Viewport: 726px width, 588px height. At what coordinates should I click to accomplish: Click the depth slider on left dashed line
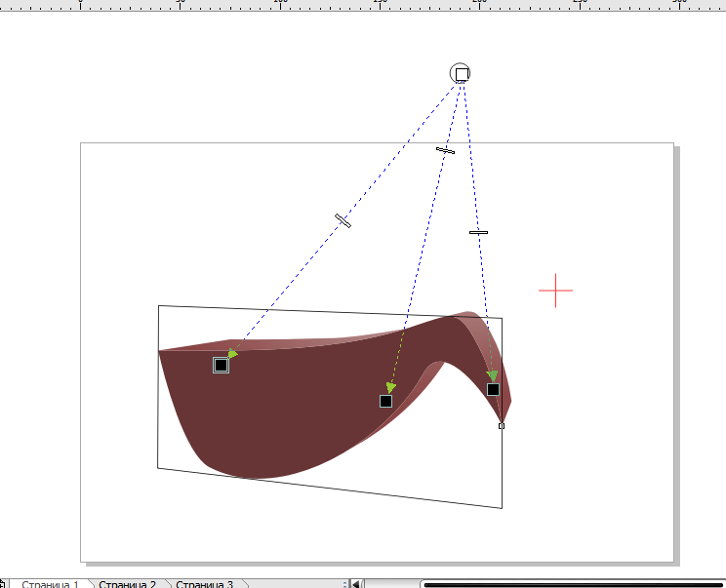(343, 220)
